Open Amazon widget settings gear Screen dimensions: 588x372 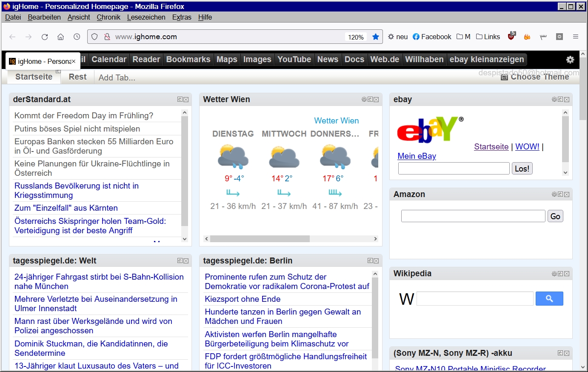pos(554,195)
